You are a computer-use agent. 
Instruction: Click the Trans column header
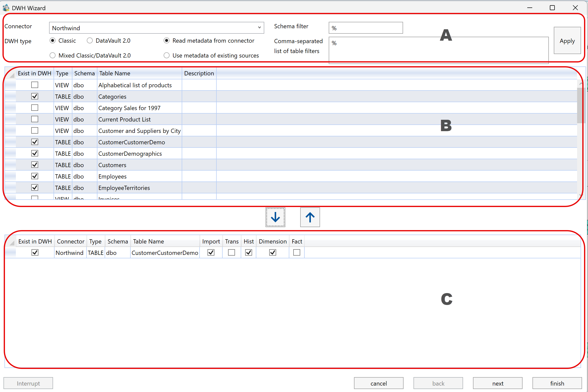point(232,241)
